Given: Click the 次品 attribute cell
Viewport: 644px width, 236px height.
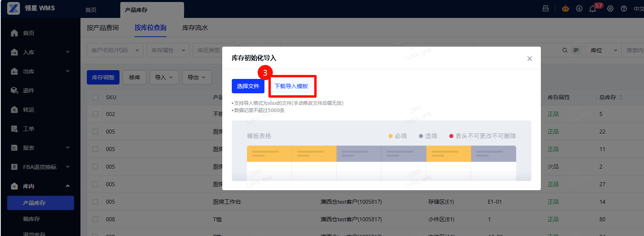Looking at the screenshot, I should tap(553, 167).
